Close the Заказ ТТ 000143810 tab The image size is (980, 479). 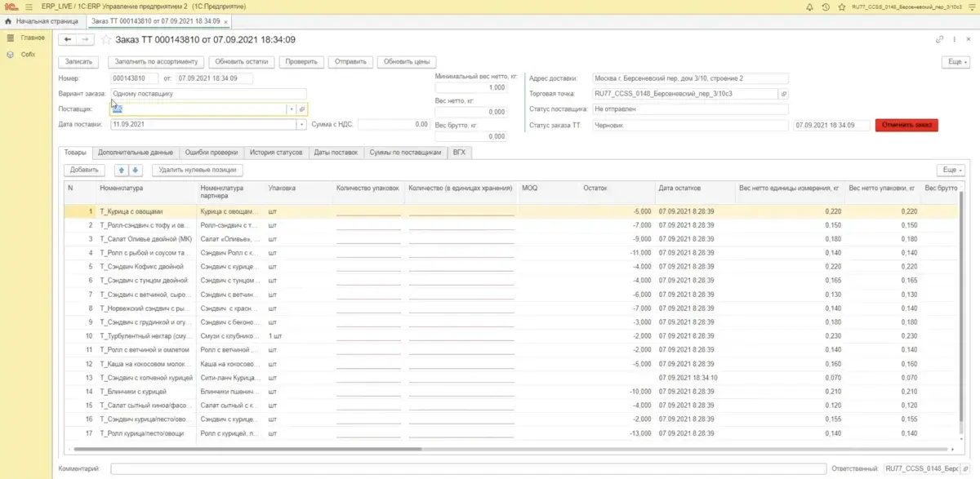pos(225,20)
